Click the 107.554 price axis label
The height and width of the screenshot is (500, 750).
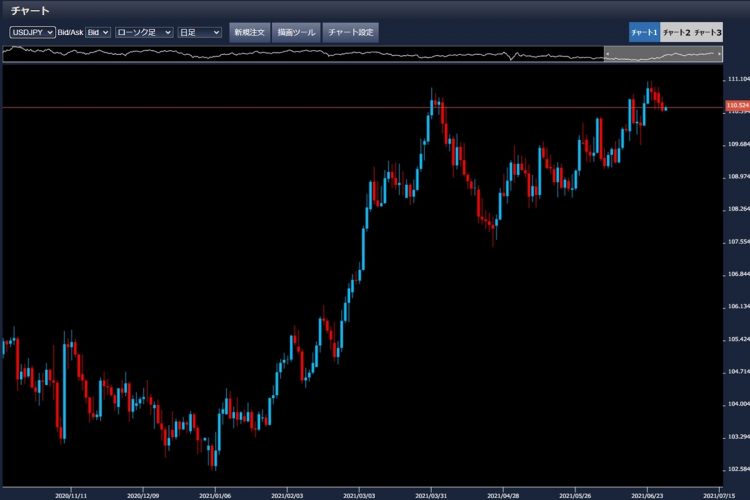click(x=739, y=242)
